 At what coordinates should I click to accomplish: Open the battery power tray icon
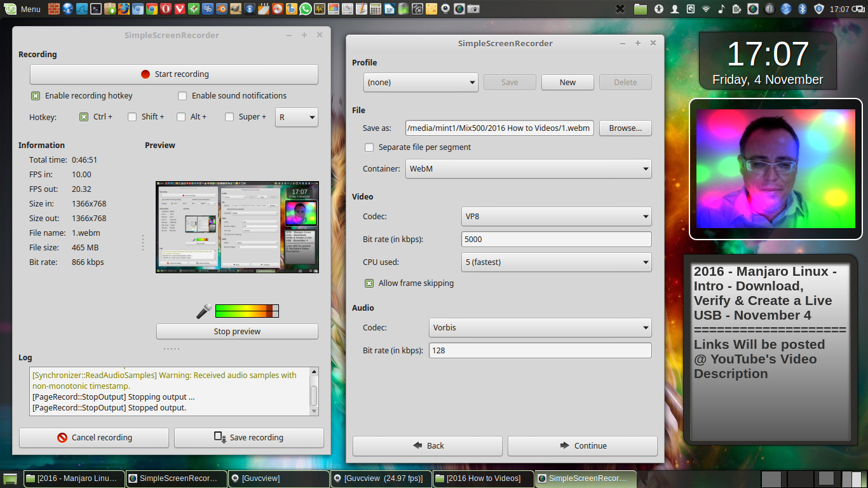[736, 9]
